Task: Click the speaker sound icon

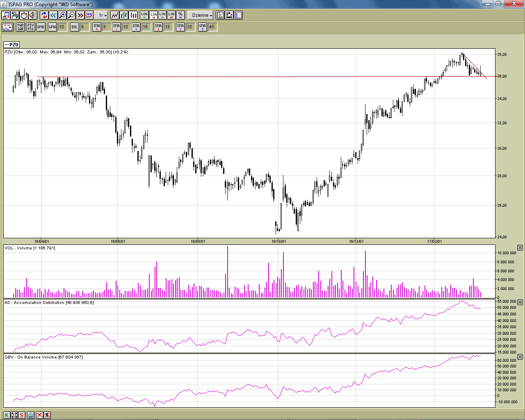Action: pos(33,15)
